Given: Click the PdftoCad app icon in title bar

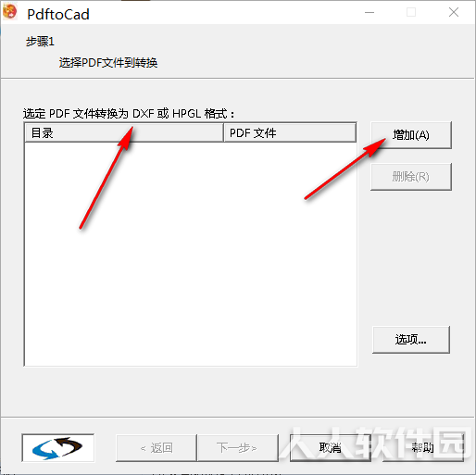Looking at the screenshot, I should (10, 12).
